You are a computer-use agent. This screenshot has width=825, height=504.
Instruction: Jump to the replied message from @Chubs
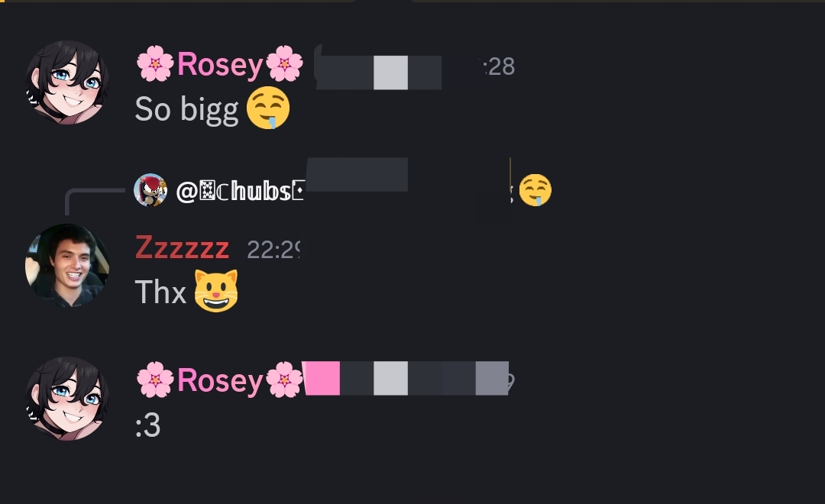(240, 191)
